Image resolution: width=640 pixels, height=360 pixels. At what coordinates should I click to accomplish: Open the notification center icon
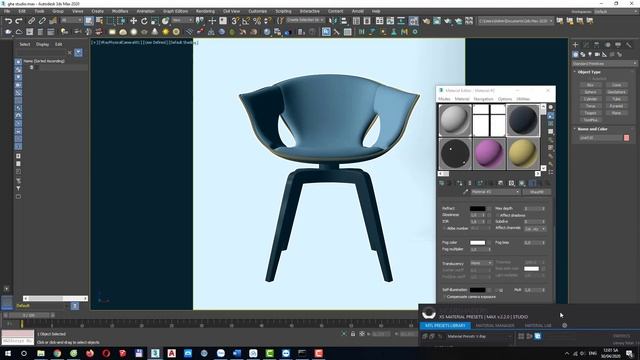pos(630,353)
